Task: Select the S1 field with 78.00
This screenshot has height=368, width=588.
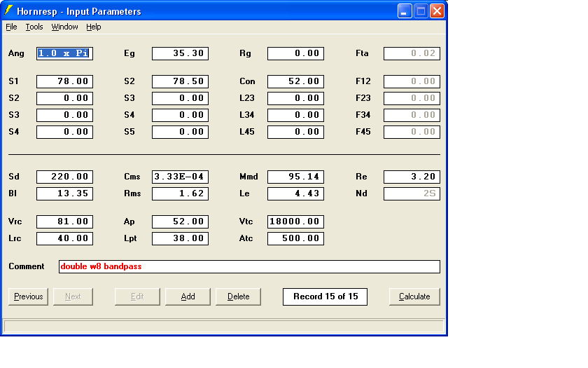Action: tap(64, 81)
